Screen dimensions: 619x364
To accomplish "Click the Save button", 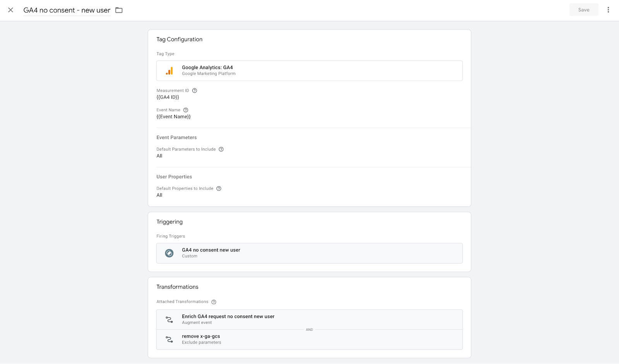I will click(x=584, y=10).
